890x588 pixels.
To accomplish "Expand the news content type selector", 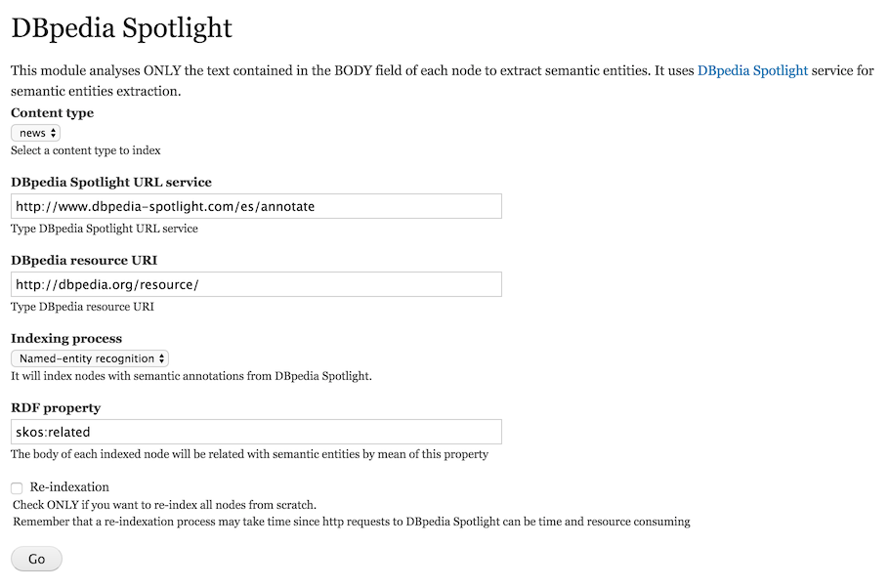I will pos(34,132).
